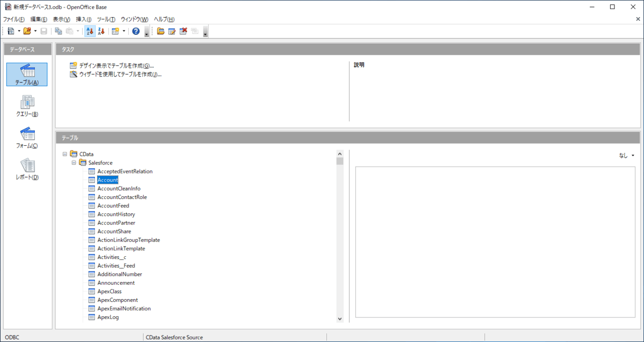This screenshot has width=644, height=342.
Task: Click the Save disk icon
Action: click(44, 31)
